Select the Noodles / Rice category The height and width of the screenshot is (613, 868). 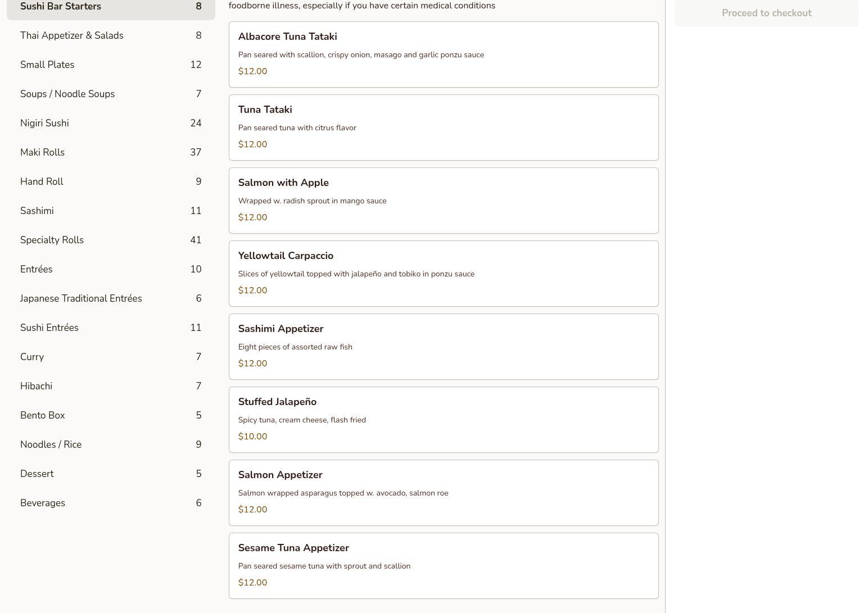click(111, 444)
